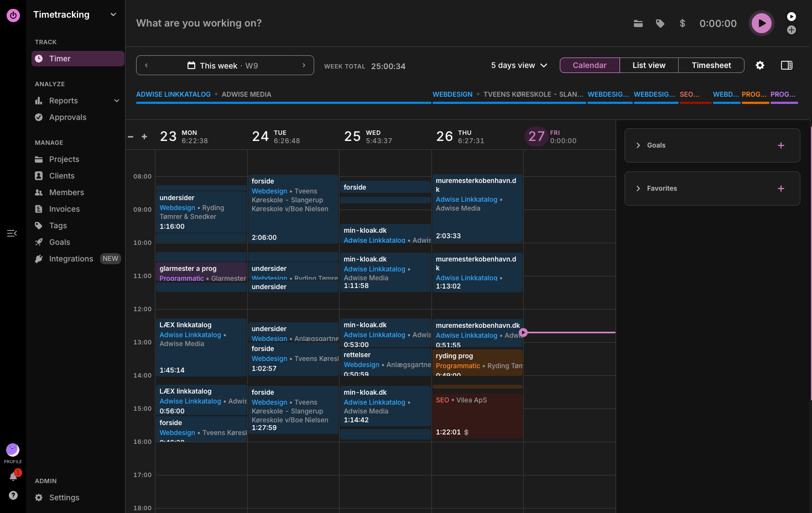Open calendar settings gear icon

click(759, 65)
